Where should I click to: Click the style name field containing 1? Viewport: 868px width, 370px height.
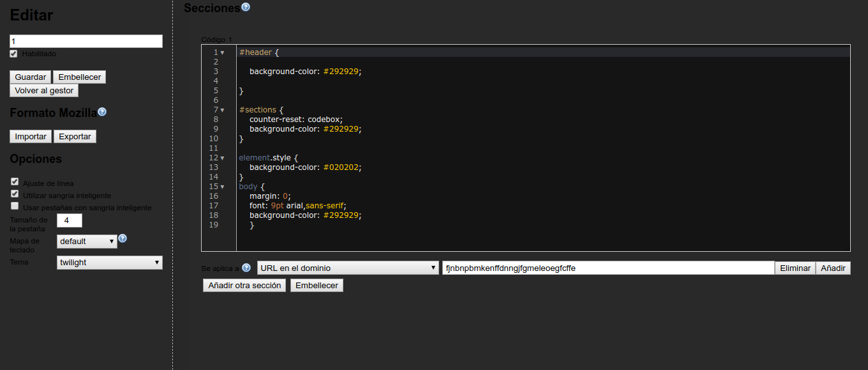86,40
